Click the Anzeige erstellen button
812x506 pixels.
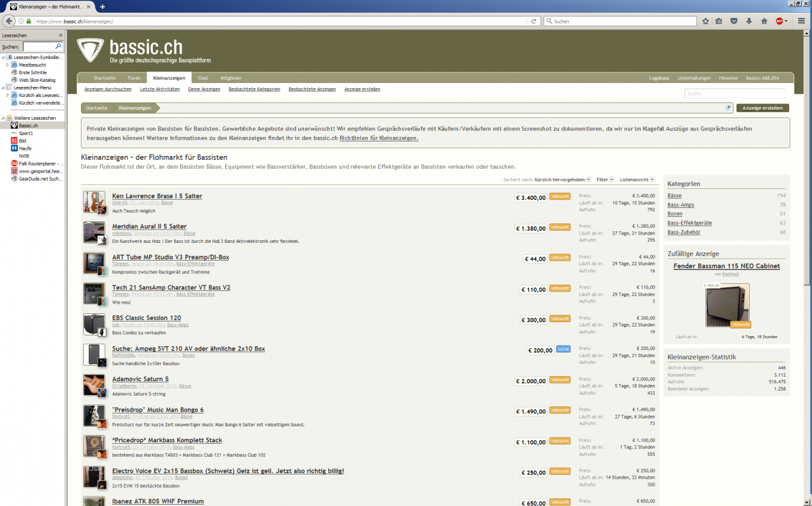(763, 108)
